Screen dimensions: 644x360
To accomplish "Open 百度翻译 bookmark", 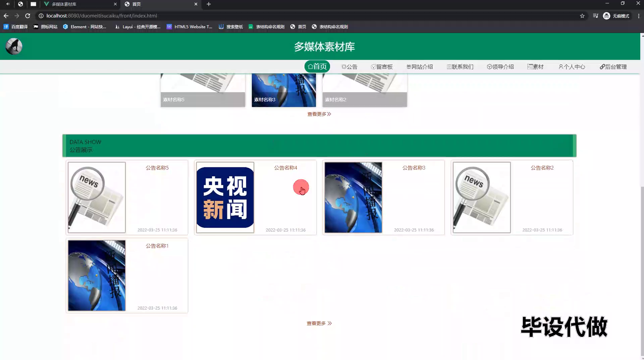I will (15, 27).
